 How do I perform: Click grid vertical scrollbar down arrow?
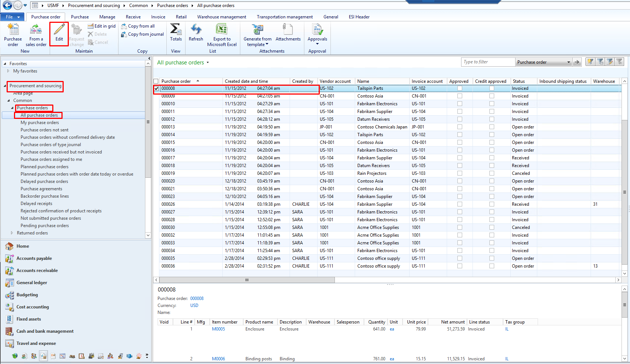point(624,273)
